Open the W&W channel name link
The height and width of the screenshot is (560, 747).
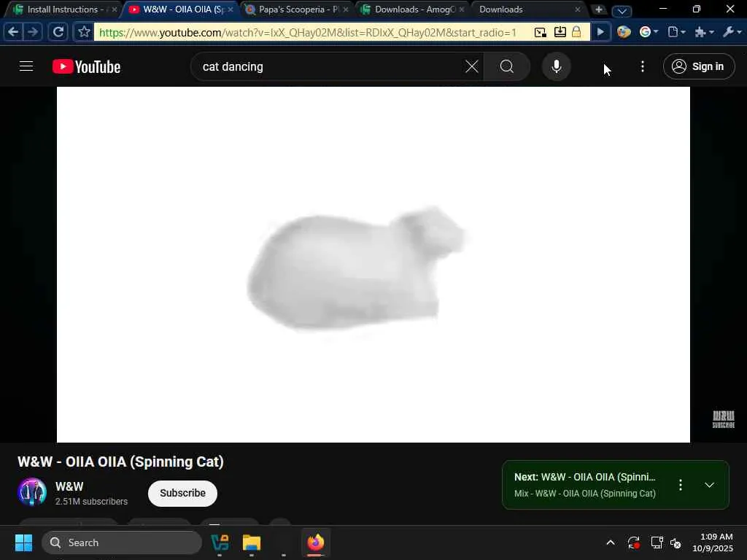pos(69,486)
